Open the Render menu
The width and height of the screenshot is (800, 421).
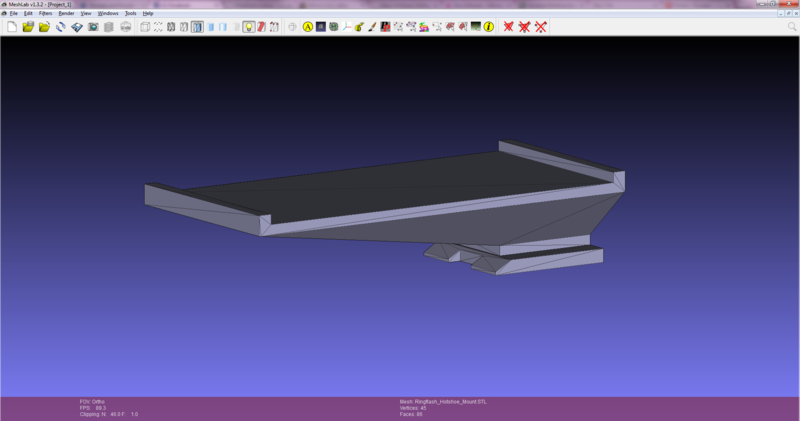66,13
